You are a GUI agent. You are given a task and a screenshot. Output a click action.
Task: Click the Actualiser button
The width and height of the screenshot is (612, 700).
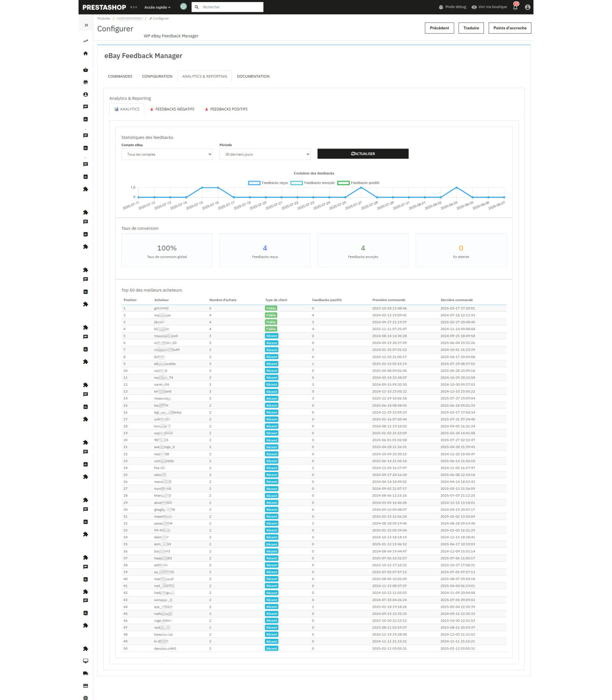click(x=363, y=154)
